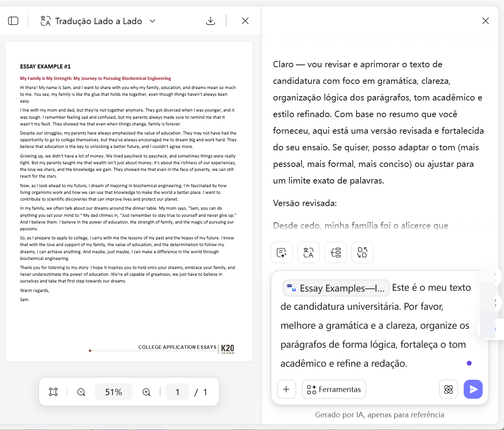Screen dimensions: 504x430
Task: Open the Ferramentas tools menu
Action: [334, 389]
